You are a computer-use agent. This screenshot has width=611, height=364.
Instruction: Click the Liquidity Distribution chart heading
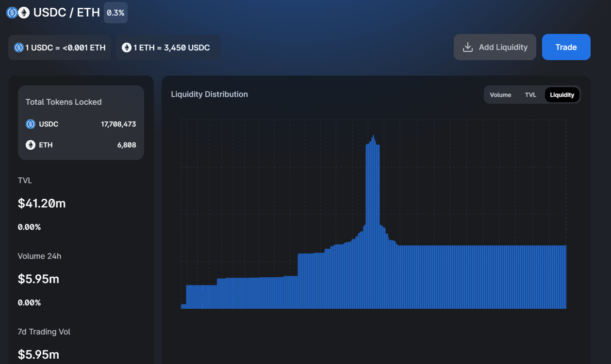[209, 94]
